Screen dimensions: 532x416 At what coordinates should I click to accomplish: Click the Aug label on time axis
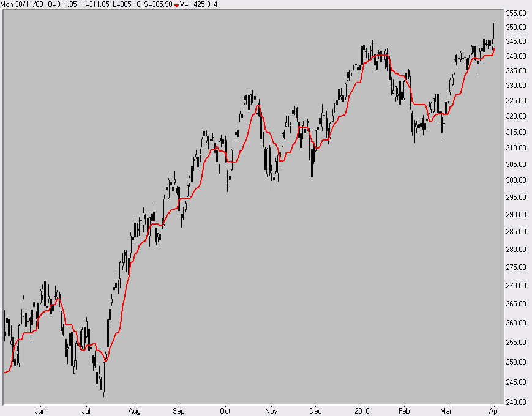(x=135, y=410)
